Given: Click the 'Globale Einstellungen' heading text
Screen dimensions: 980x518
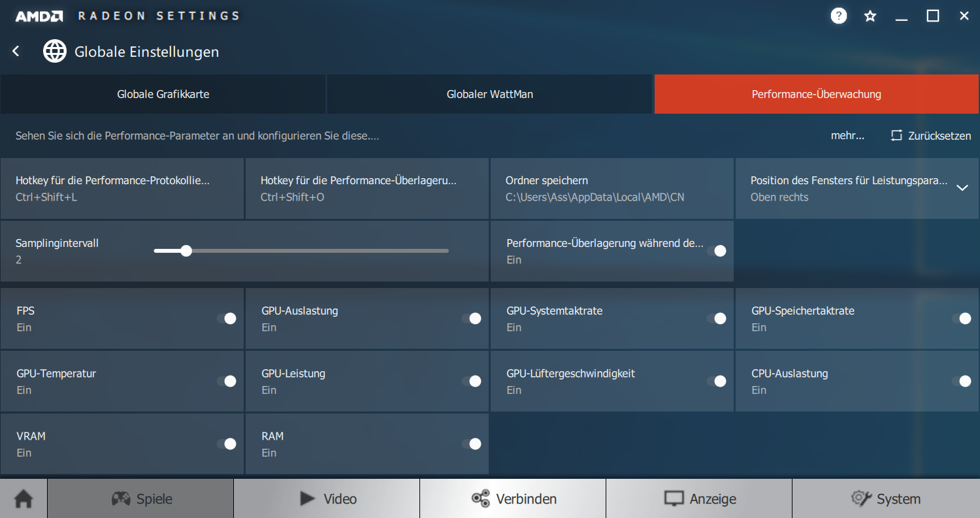Looking at the screenshot, I should coord(147,52).
